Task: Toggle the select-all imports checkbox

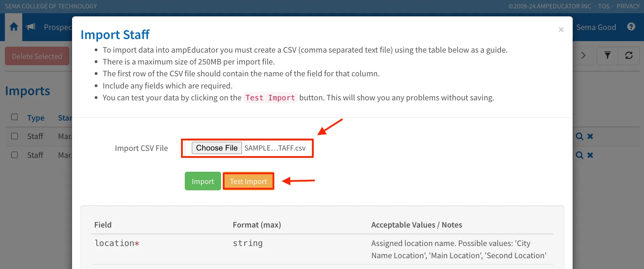Action: [14, 117]
